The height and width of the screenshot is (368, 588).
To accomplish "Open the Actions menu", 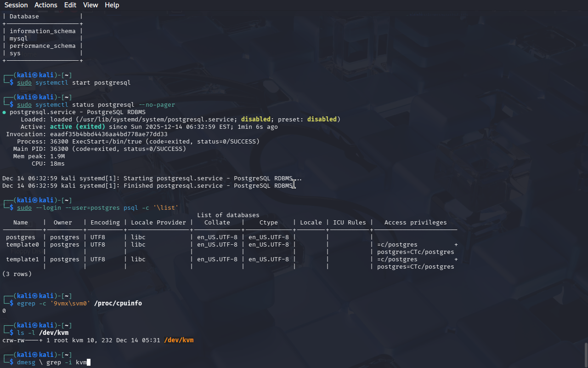I will pyautogui.click(x=46, y=5).
